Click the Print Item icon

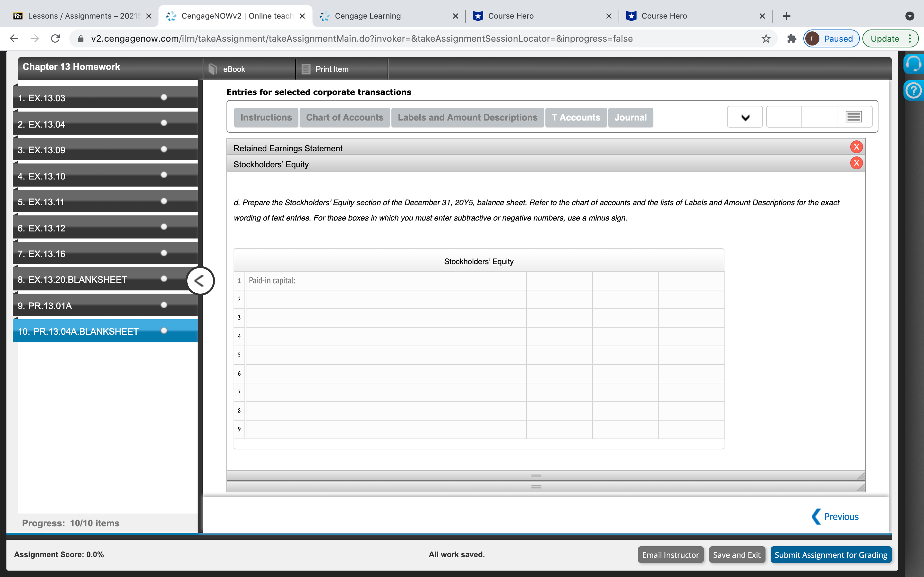click(x=306, y=69)
